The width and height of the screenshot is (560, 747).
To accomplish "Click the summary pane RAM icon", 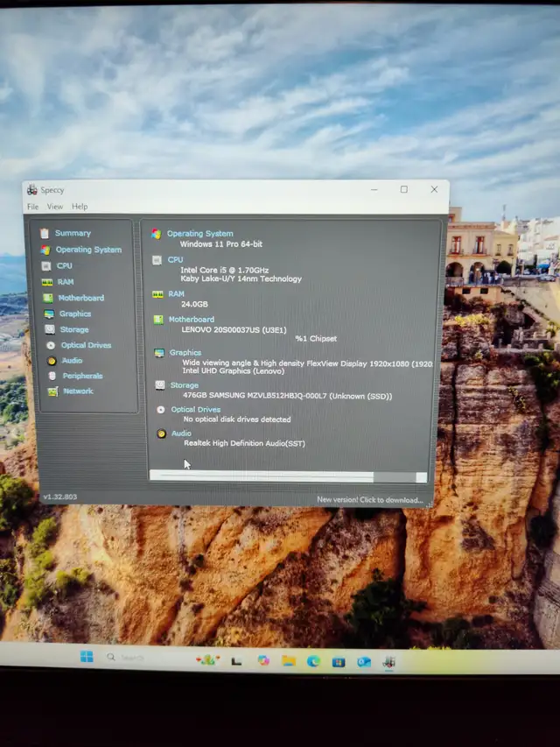I will click(157, 294).
